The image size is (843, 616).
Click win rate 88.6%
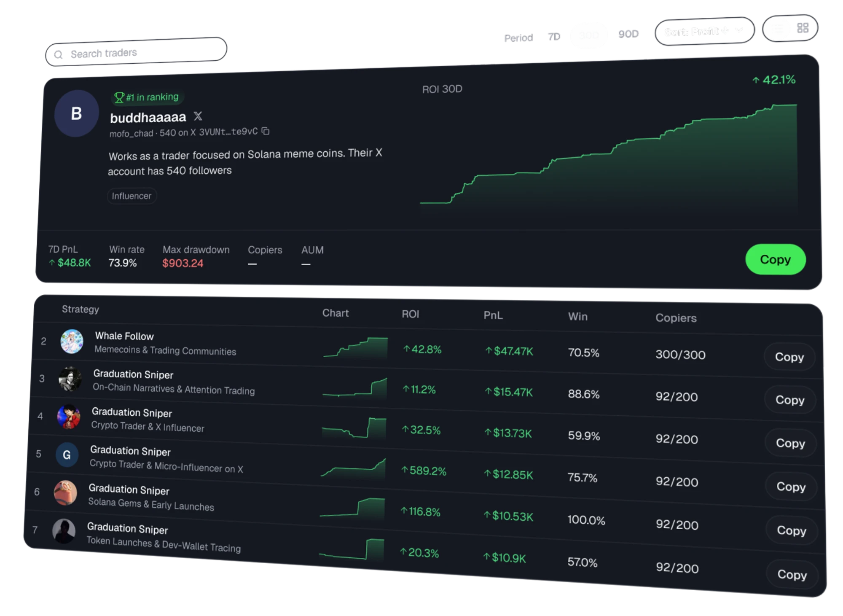pyautogui.click(x=583, y=394)
